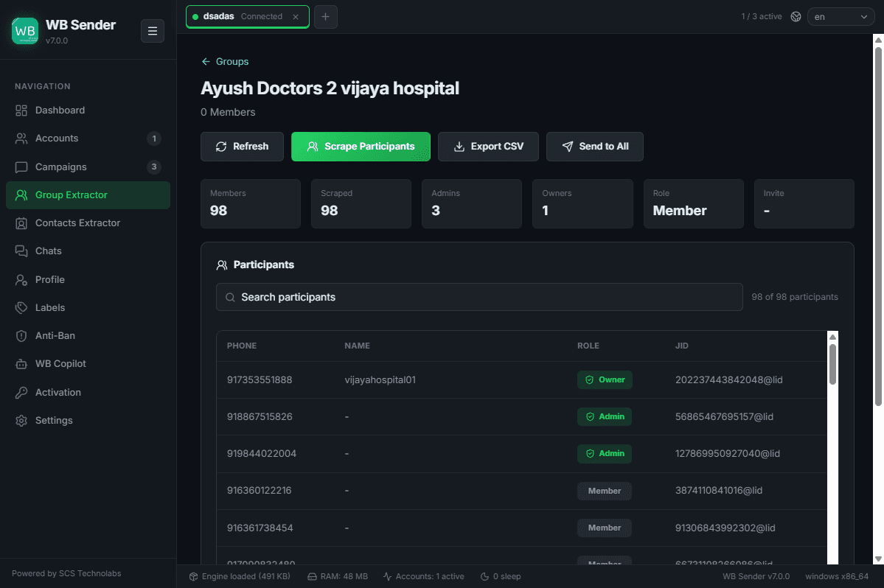
Task: Close the dsadas account tab
Action: pyautogui.click(x=296, y=17)
